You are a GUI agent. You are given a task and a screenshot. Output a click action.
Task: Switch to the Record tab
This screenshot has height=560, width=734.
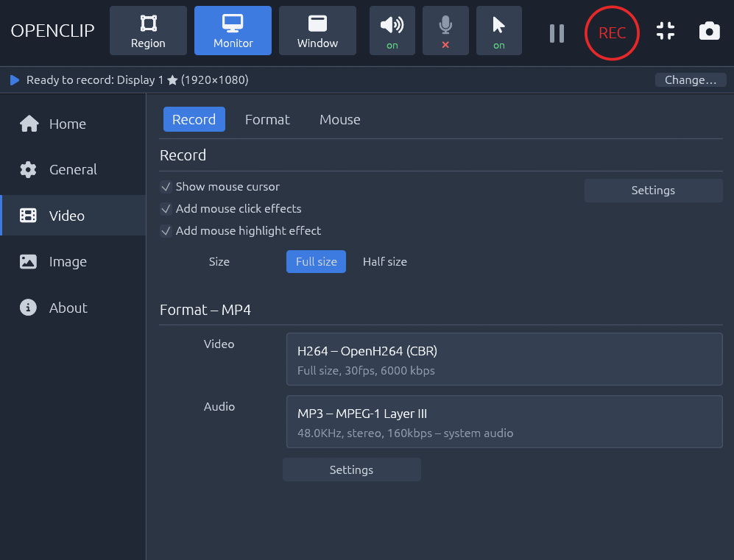click(x=194, y=119)
